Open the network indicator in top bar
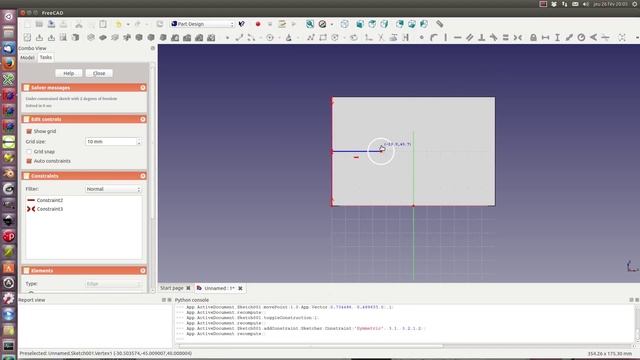 (x=564, y=4)
